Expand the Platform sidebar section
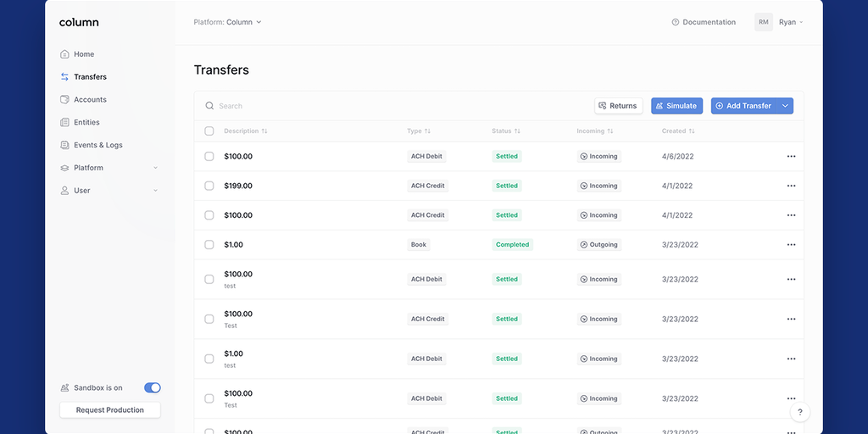This screenshot has width=868, height=434. (109, 168)
